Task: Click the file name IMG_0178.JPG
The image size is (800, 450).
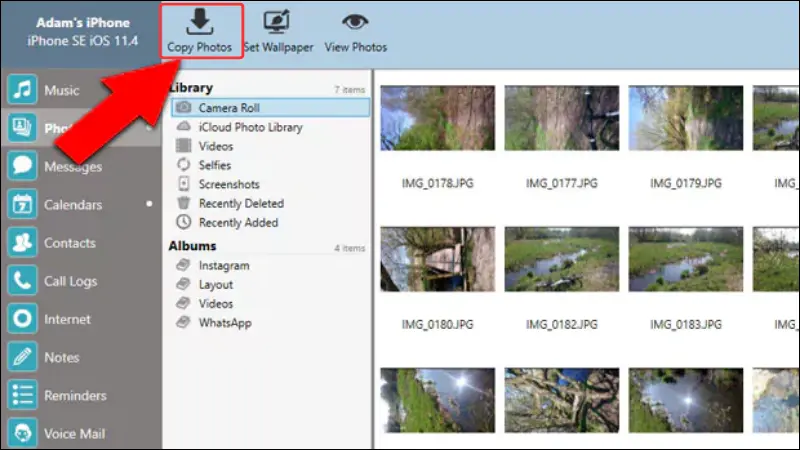Action: click(438, 183)
